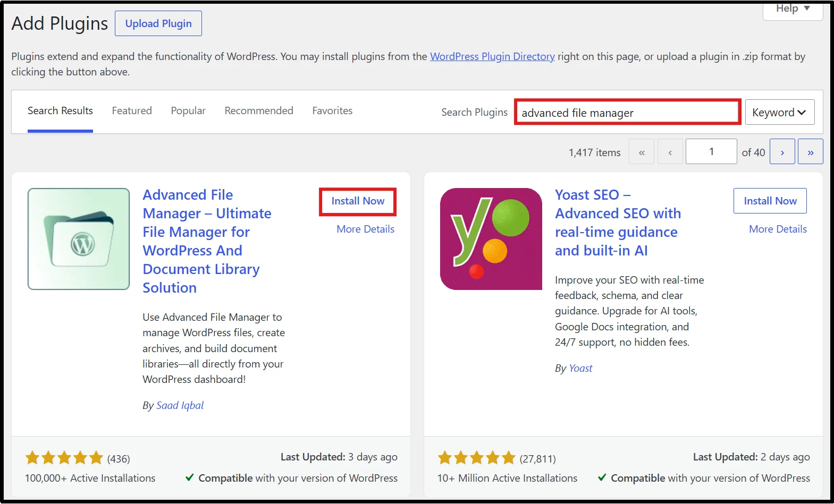834x504 pixels.
Task: Open author Saad Iqbal link
Action: (x=180, y=405)
